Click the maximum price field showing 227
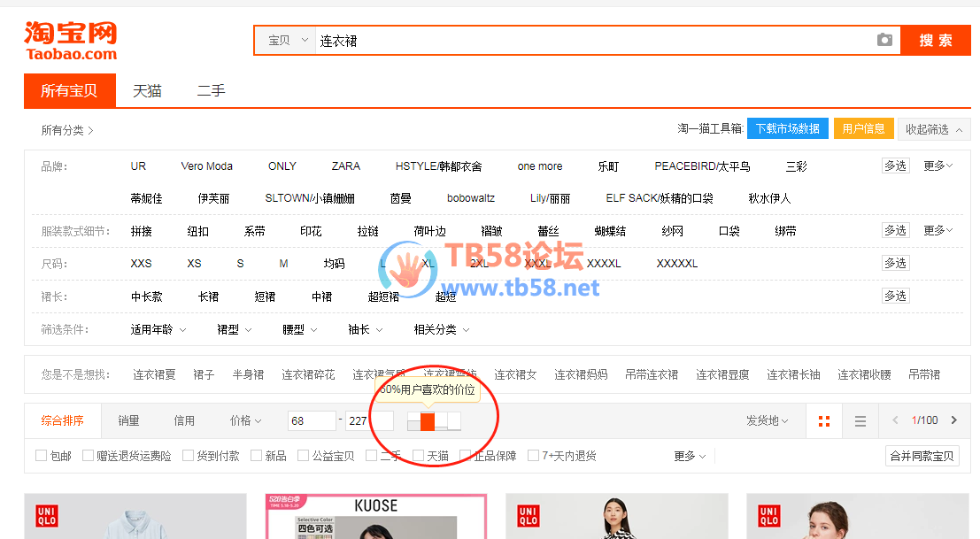The width and height of the screenshot is (980, 539). [369, 421]
